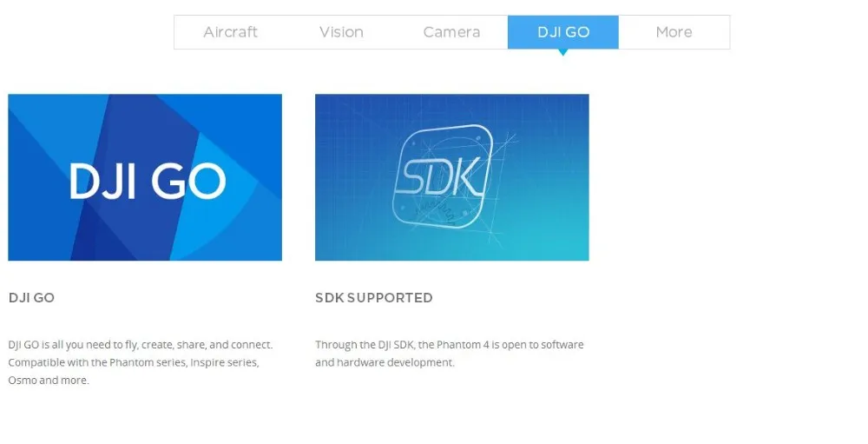Select the Camera tab
The width and height of the screenshot is (868, 444).
[451, 32]
